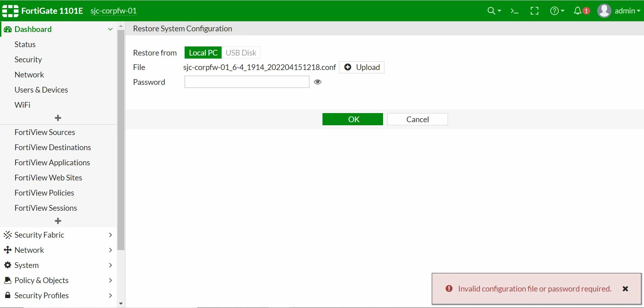Screen dimensions: 644x308
Task: Open the search magnifier in header
Action: pos(491,11)
